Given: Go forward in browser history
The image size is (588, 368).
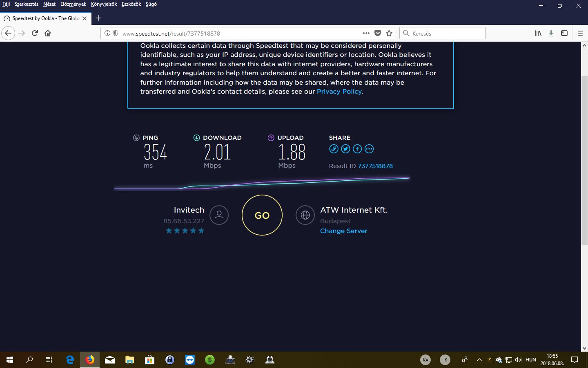Looking at the screenshot, I should [x=22, y=33].
